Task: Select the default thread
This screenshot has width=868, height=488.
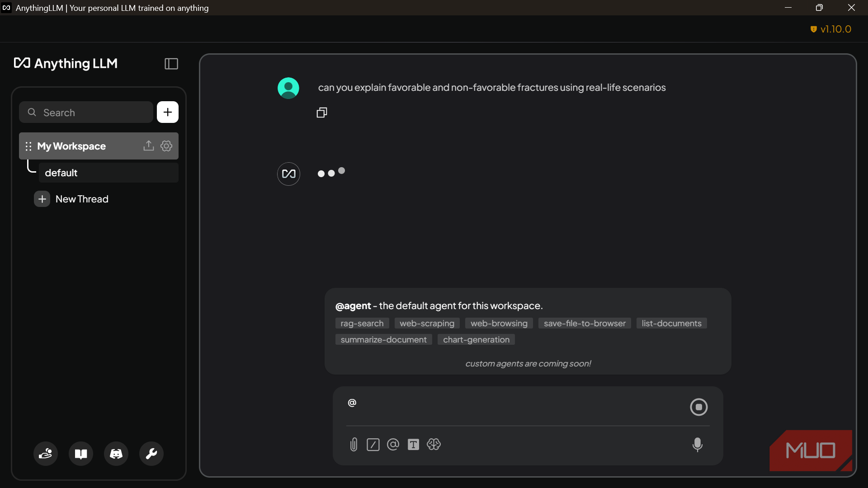Action: (x=108, y=173)
